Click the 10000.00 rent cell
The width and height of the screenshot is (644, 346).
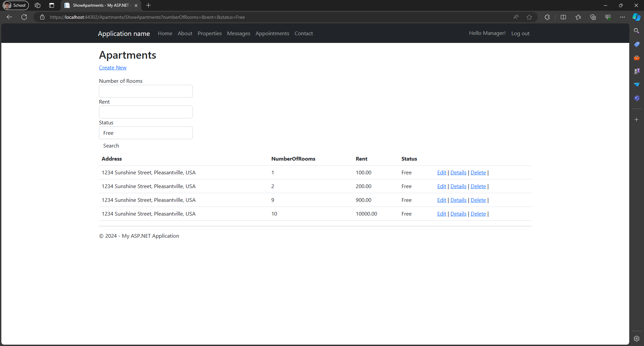[366, 214]
